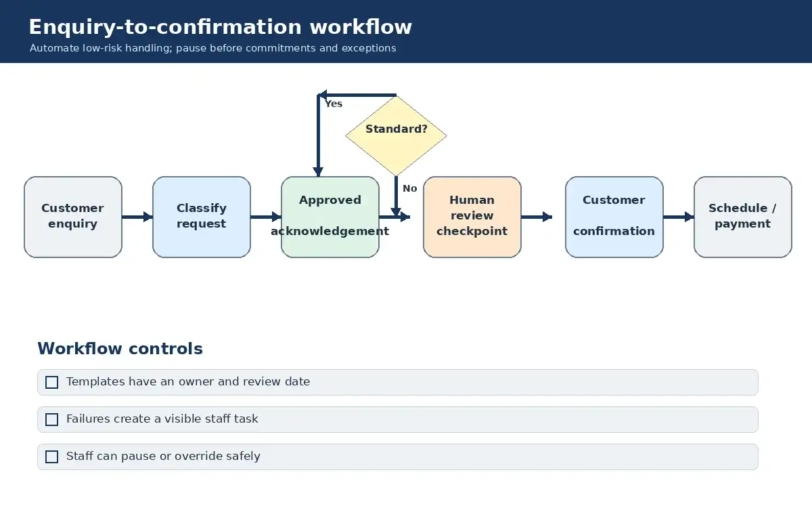
Task: Click the 'Enquiry-to-confirmation workflow' title
Action: point(220,27)
